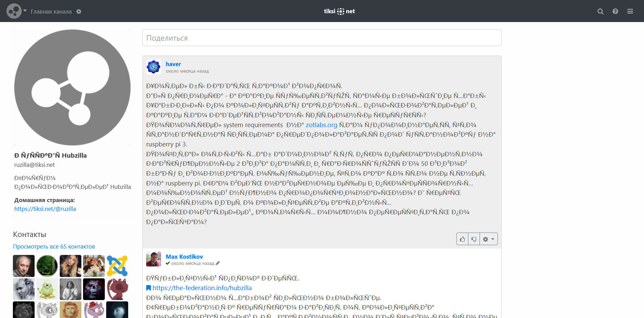Open the hamburger menu in navbar
644x318 pixels.
click(630, 12)
